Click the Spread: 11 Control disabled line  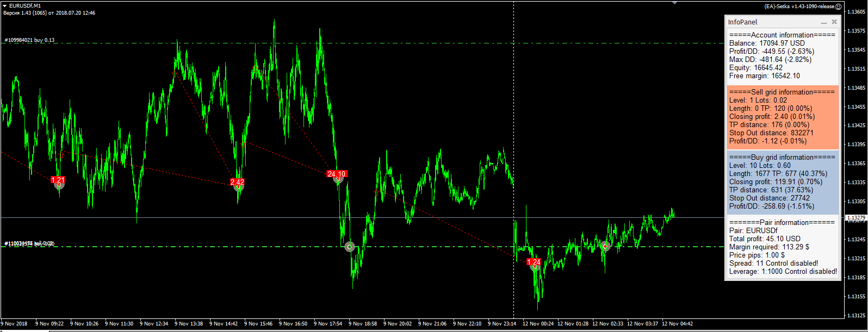773,263
